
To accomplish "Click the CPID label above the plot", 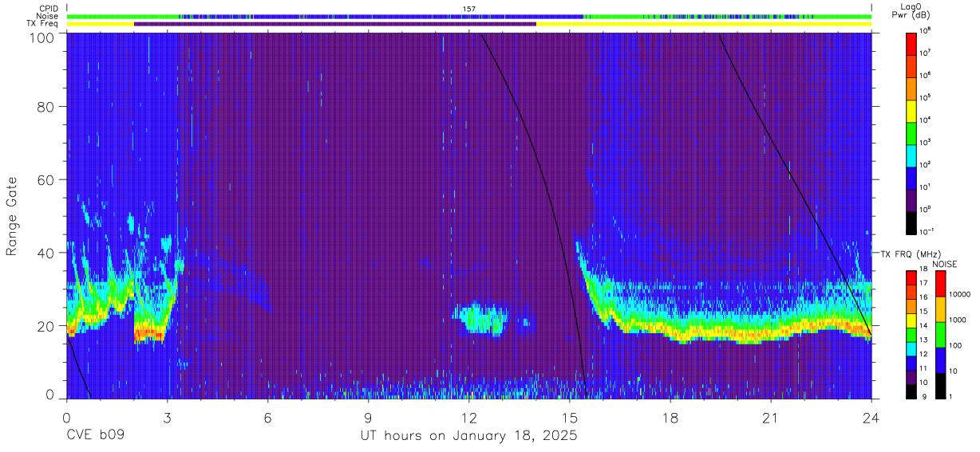I will coord(48,8).
